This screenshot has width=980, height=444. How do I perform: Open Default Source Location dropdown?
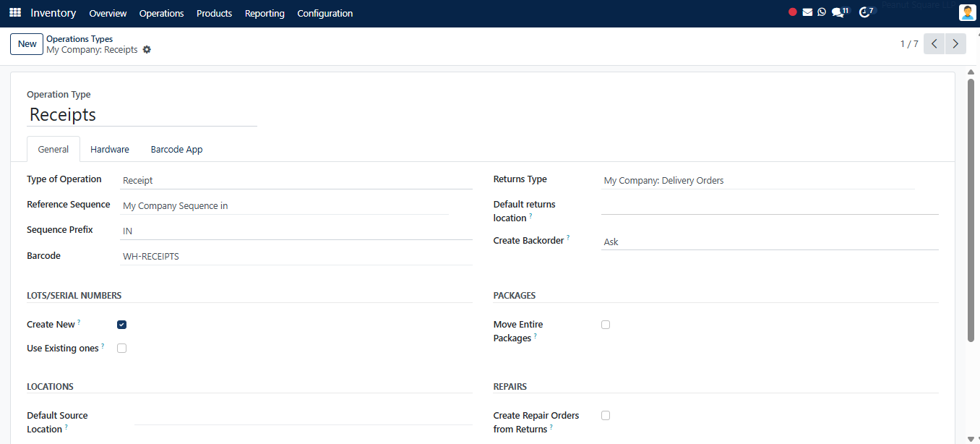pos(304,417)
